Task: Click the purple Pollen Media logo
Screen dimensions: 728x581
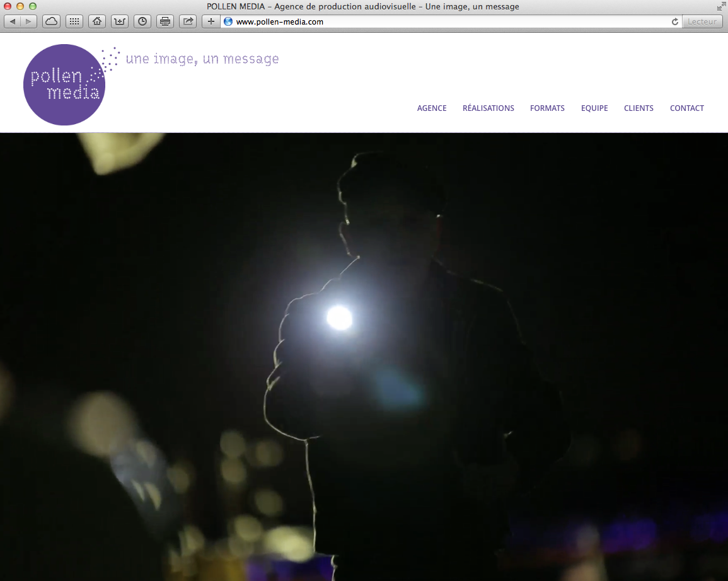Action: pyautogui.click(x=64, y=84)
